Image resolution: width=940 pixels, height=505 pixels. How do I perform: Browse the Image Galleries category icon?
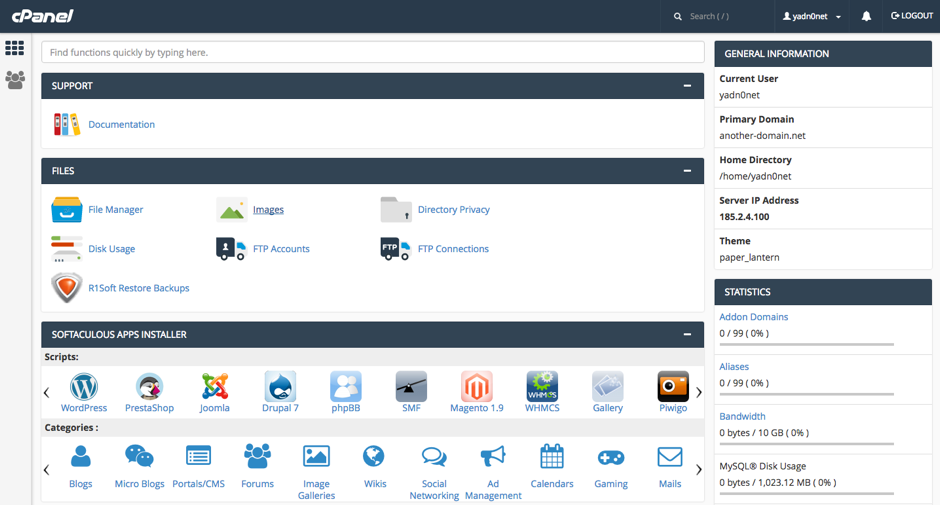click(x=316, y=457)
